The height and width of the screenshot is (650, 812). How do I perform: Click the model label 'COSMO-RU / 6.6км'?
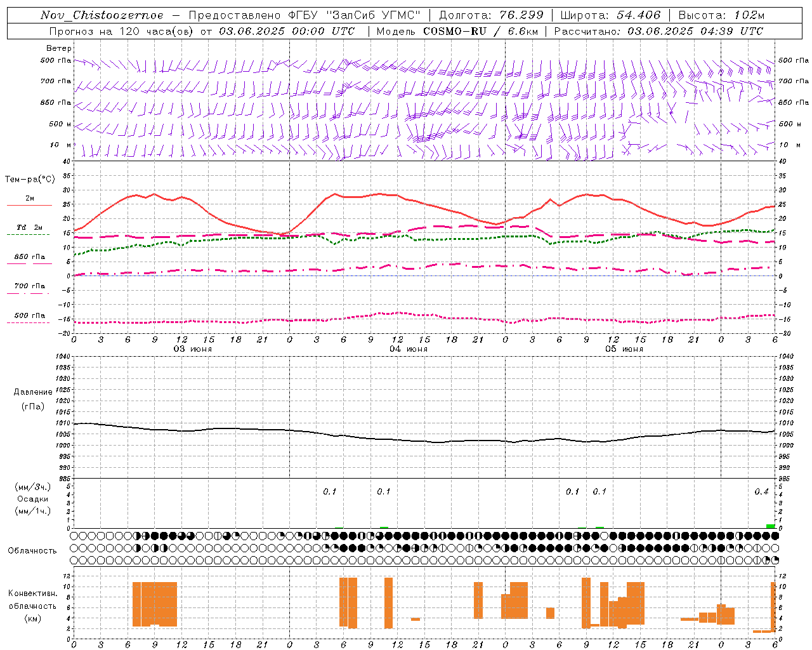(x=481, y=31)
